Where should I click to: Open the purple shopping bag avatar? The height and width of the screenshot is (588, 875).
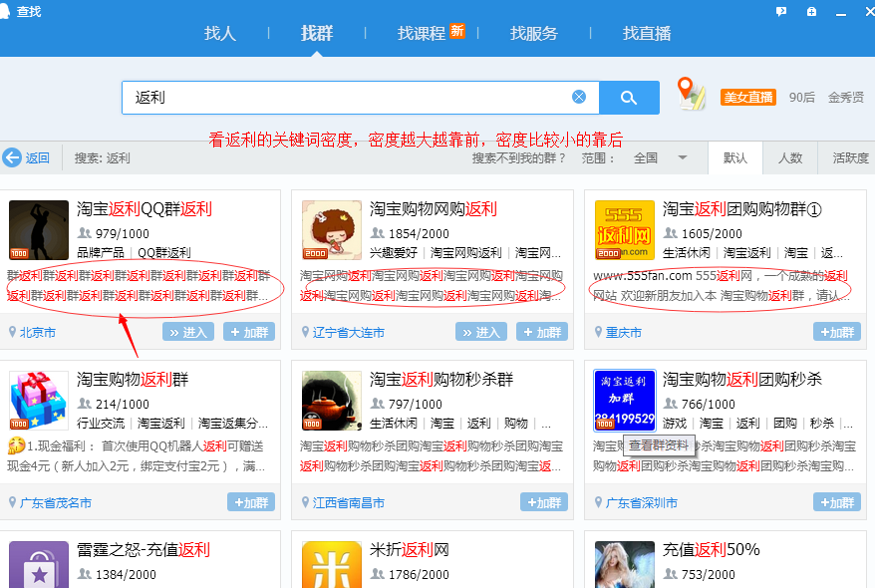pyautogui.click(x=39, y=564)
